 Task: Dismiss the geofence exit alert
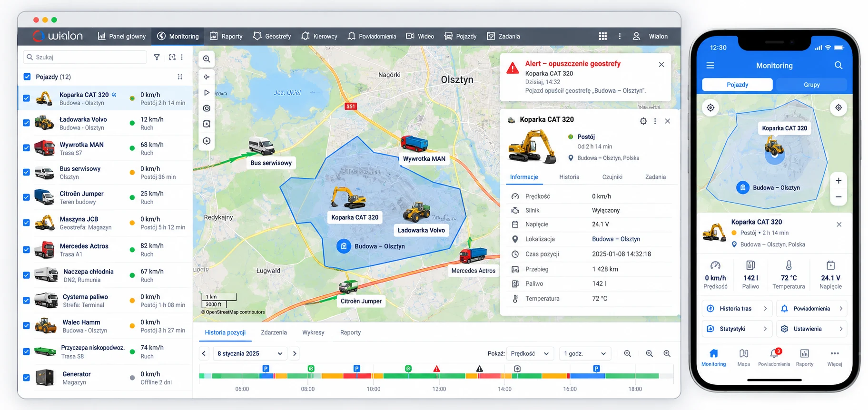coord(661,65)
